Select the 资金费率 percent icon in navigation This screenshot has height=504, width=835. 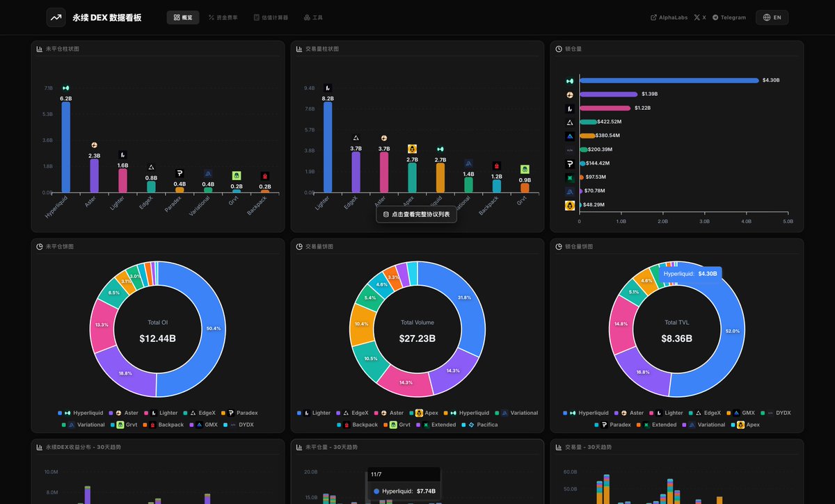[x=211, y=17]
